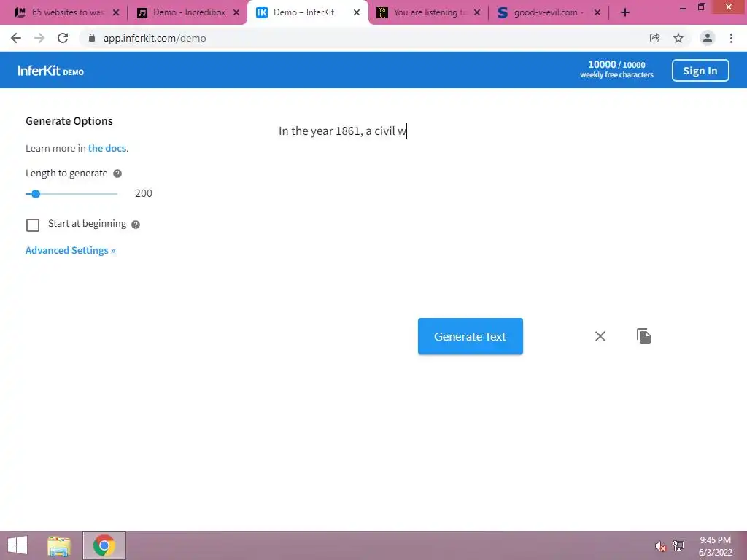Reload the page with refresh icon
The width and height of the screenshot is (747, 560).
pos(63,38)
